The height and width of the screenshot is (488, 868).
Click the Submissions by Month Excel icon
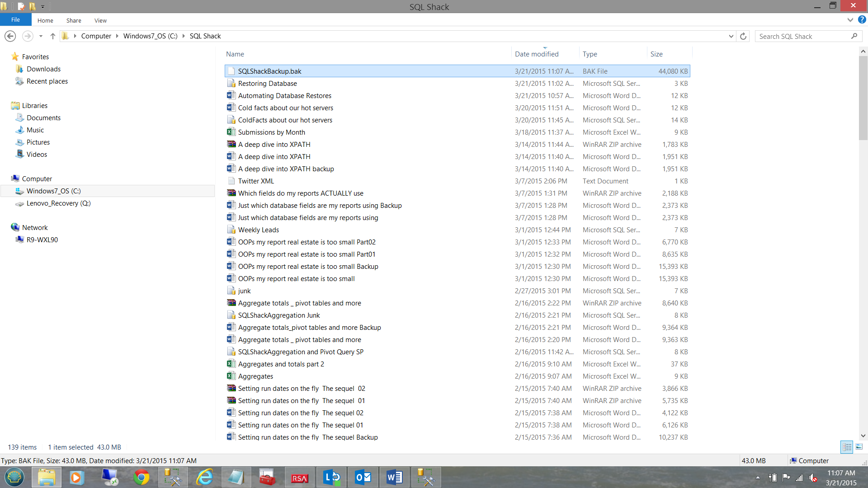231,132
